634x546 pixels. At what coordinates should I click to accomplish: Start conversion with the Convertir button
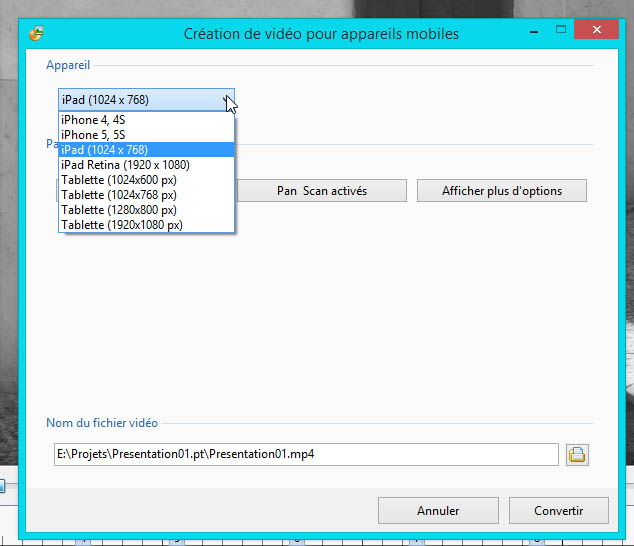coord(558,510)
